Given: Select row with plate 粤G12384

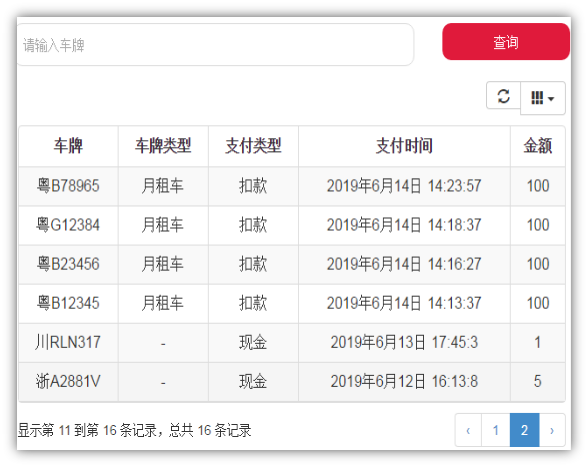Looking at the screenshot, I should [292, 225].
